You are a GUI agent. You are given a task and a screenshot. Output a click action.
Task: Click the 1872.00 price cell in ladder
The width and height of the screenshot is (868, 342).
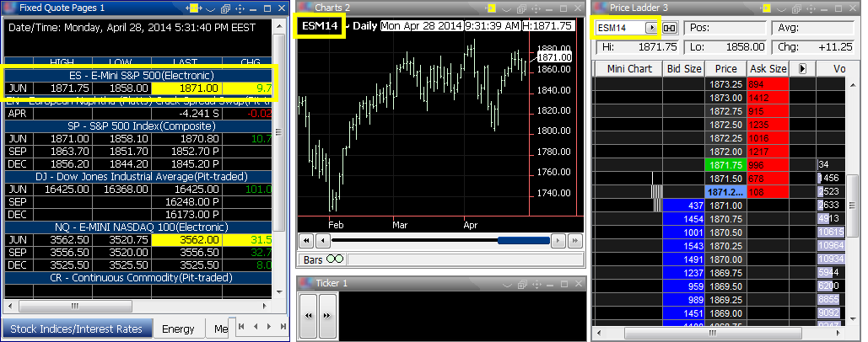coord(725,152)
